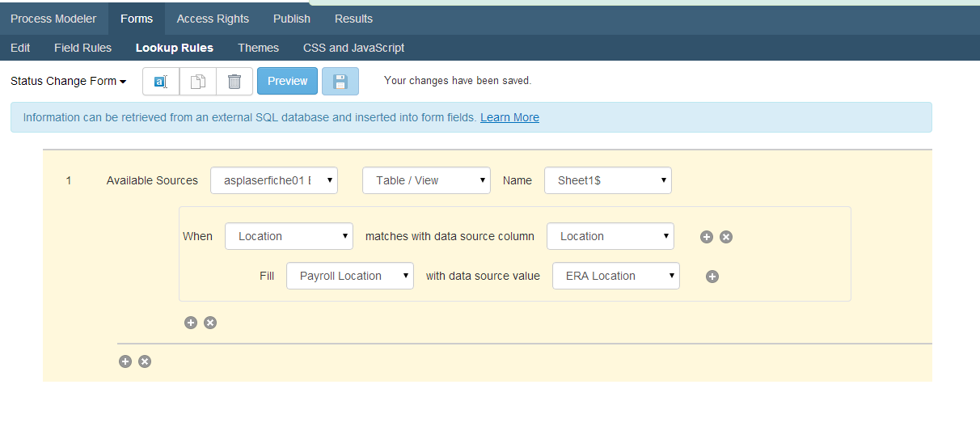Expand the Available Sources asplaserfiche01 dropdown
This screenshot has height=431, width=980.
[274, 180]
